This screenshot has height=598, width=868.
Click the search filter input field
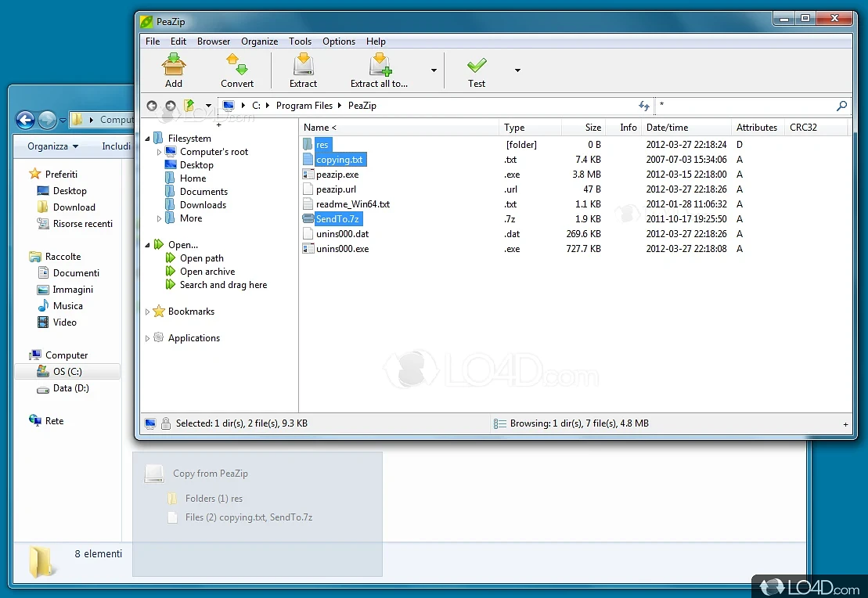pyautogui.click(x=745, y=105)
